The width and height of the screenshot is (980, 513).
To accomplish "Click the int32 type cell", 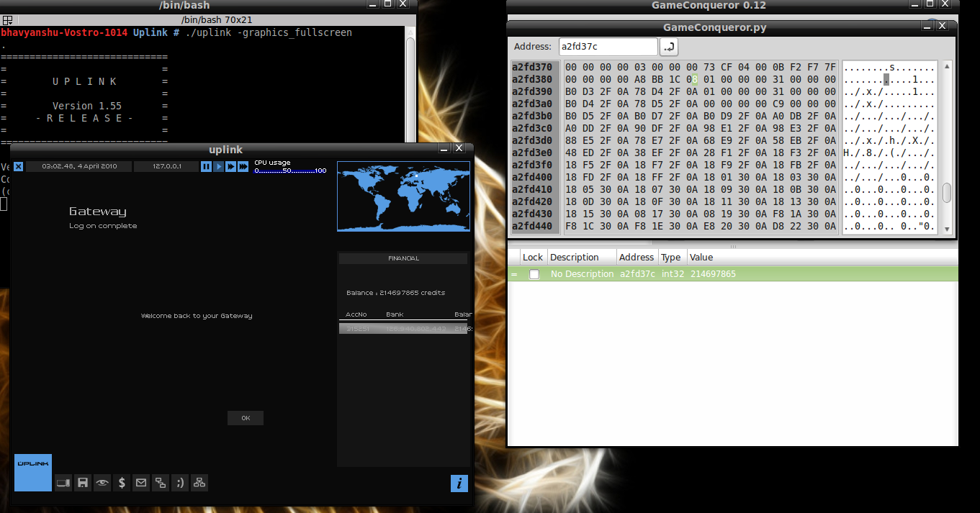I will (x=672, y=274).
